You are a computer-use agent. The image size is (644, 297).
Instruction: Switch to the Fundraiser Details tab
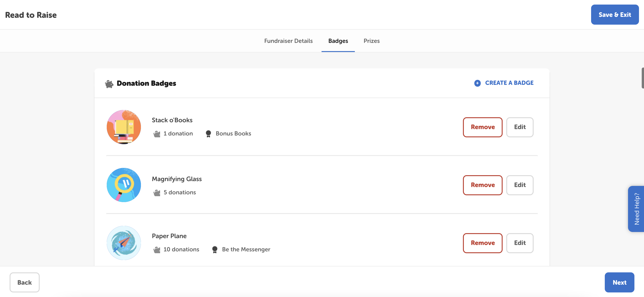[288, 41]
